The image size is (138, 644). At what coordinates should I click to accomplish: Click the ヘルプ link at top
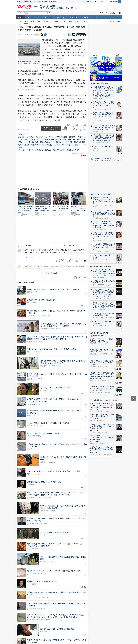tap(94, 2)
